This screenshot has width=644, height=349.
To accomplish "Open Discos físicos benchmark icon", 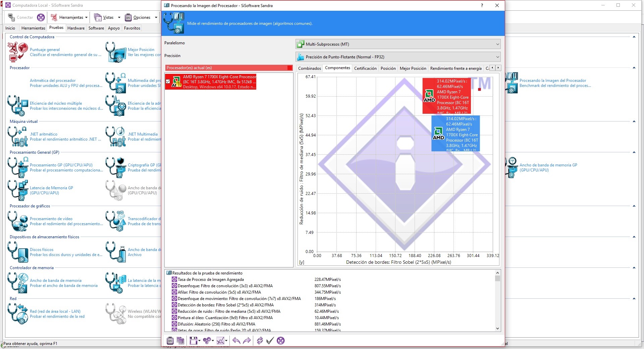I will pyautogui.click(x=18, y=252).
